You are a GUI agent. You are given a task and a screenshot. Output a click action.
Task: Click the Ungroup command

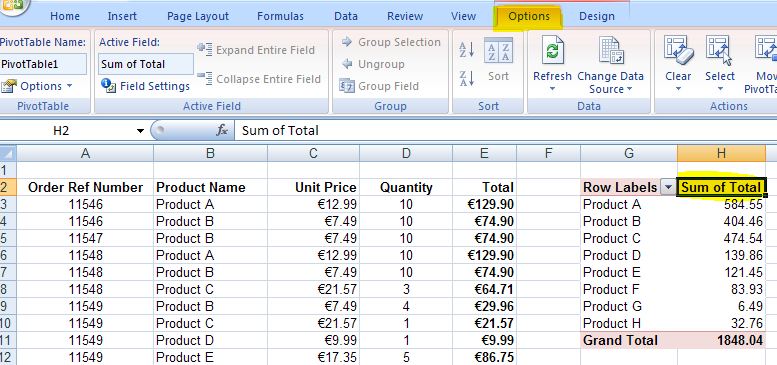[373, 64]
